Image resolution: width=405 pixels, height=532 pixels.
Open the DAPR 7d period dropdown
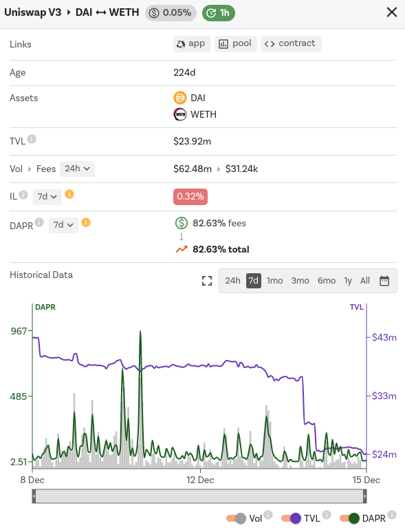(x=63, y=225)
